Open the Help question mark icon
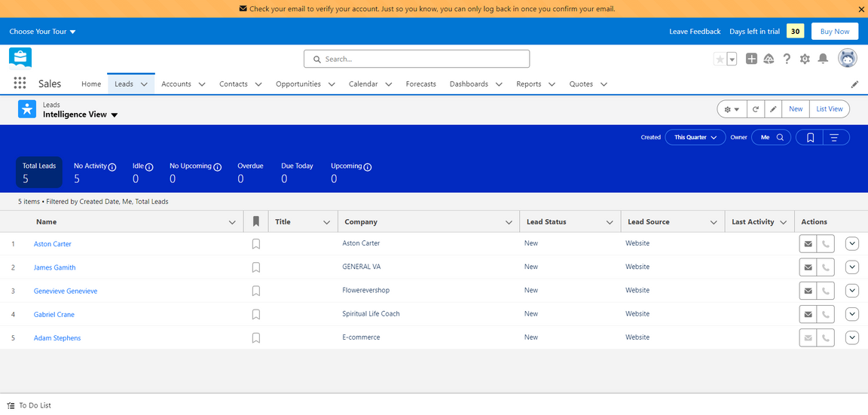 pyautogui.click(x=787, y=60)
